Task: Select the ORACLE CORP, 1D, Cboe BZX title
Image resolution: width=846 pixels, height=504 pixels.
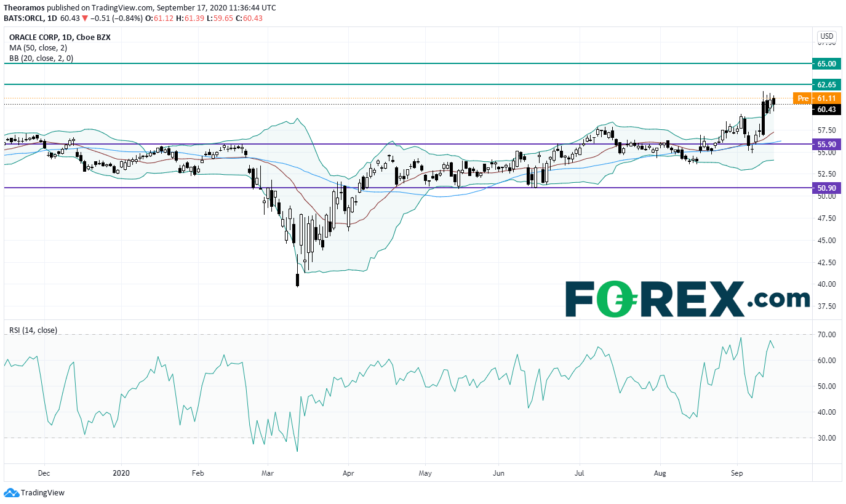Action: (x=60, y=37)
